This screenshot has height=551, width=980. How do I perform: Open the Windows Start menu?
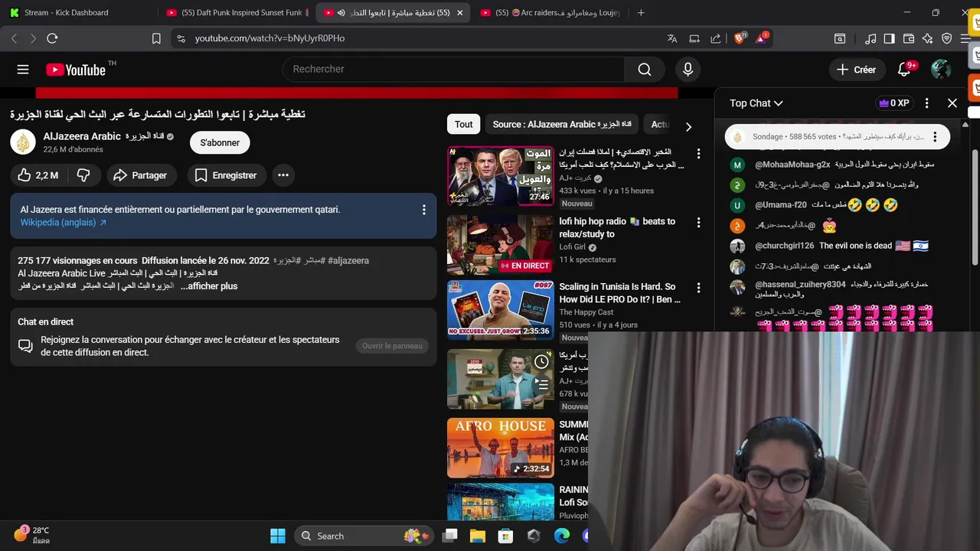click(x=277, y=536)
